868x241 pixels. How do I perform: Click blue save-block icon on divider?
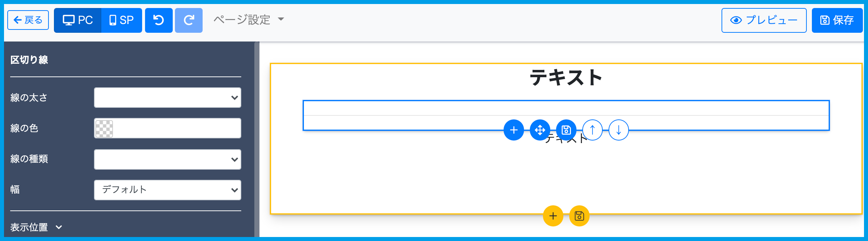566,130
